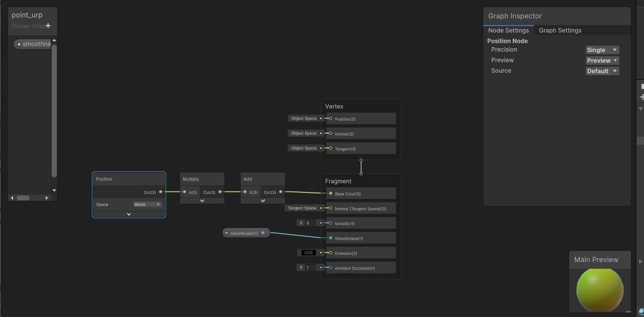Click the Base Color(3) input port
Screen dimensions: 644x317
331,193
